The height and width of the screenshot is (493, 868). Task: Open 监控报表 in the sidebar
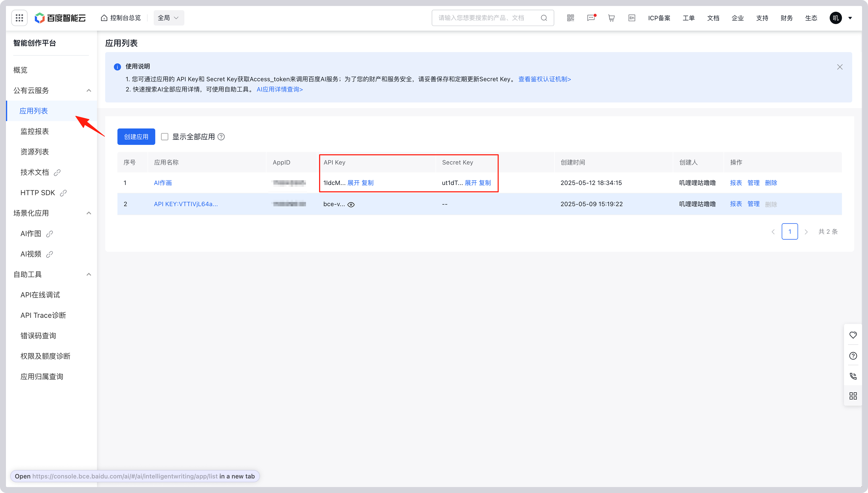[x=34, y=131]
